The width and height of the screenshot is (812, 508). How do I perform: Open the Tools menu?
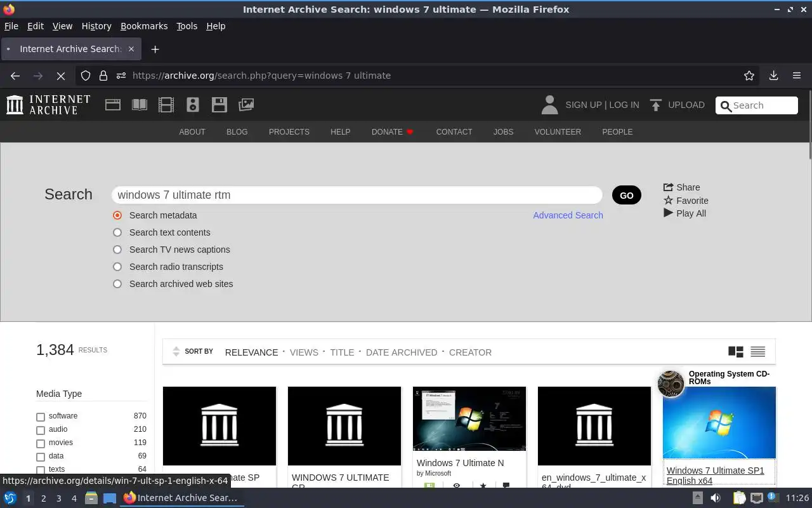(187, 26)
